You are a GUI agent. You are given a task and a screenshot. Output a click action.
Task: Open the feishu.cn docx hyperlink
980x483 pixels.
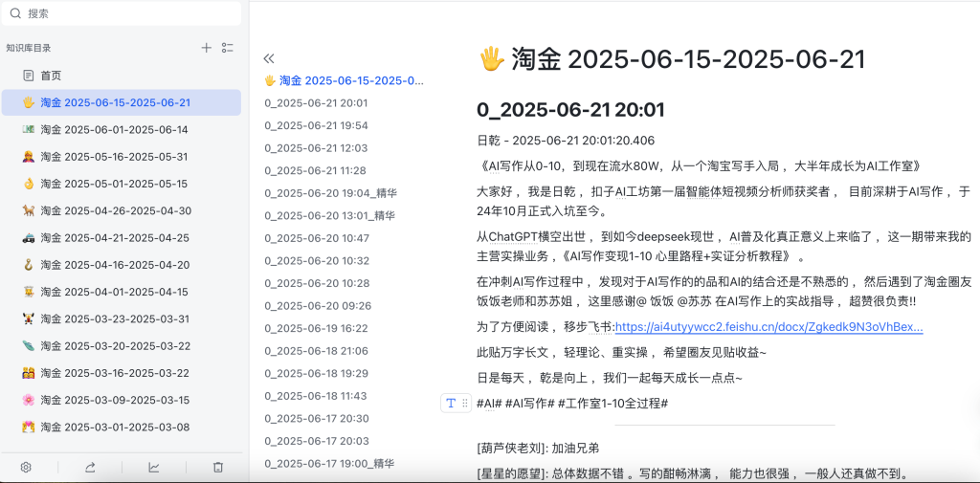coord(768,327)
